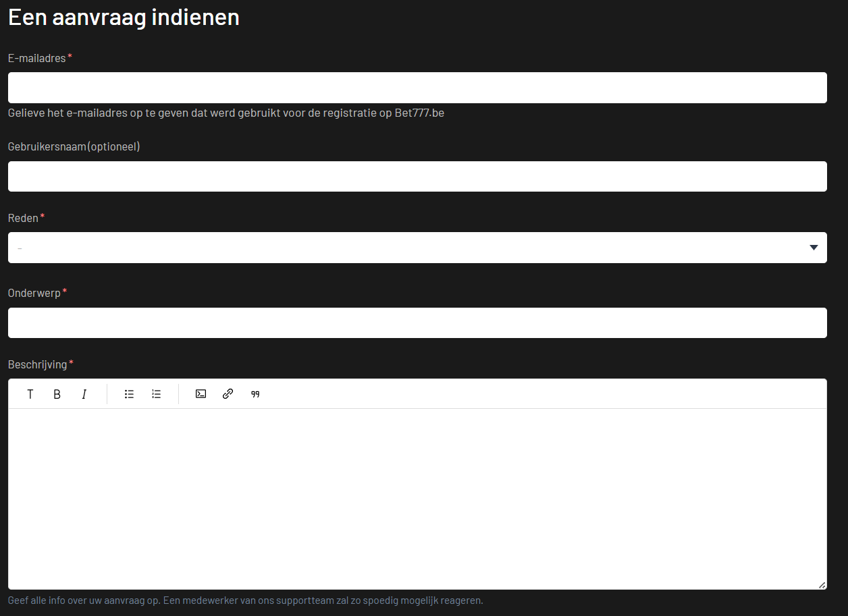Insert a numbered list in the description
The image size is (848, 616).
156,394
